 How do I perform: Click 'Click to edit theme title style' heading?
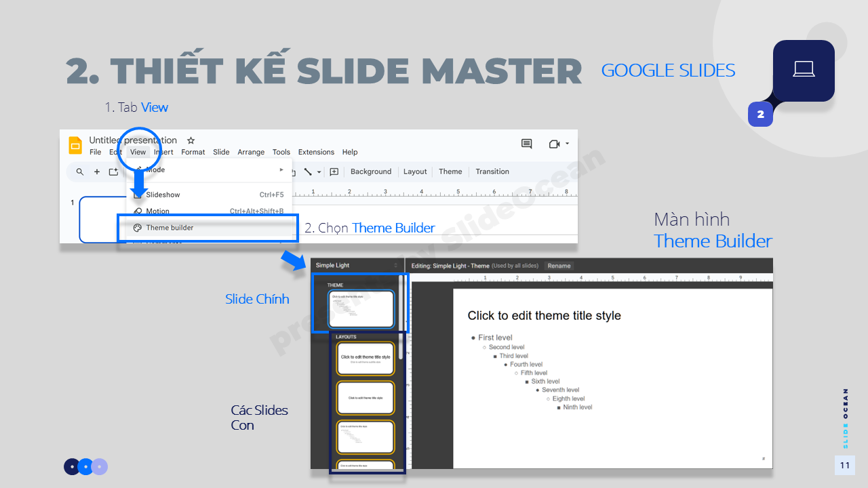(x=544, y=316)
